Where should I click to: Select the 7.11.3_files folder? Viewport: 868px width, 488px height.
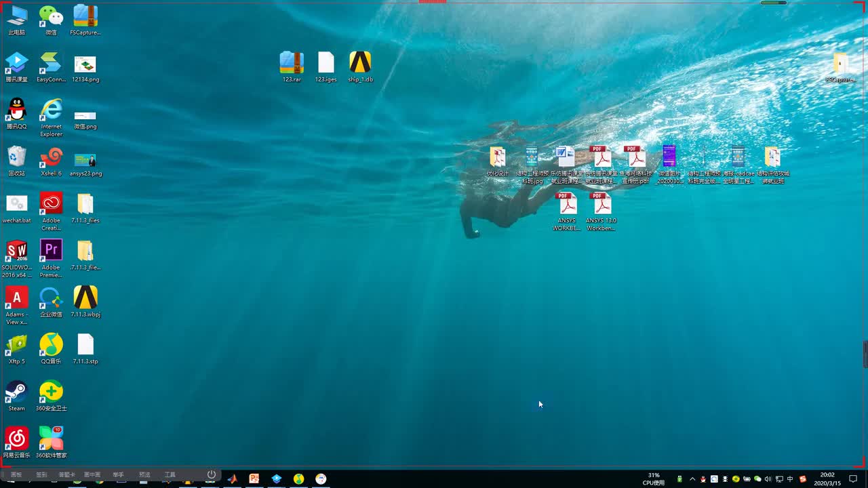[85, 208]
